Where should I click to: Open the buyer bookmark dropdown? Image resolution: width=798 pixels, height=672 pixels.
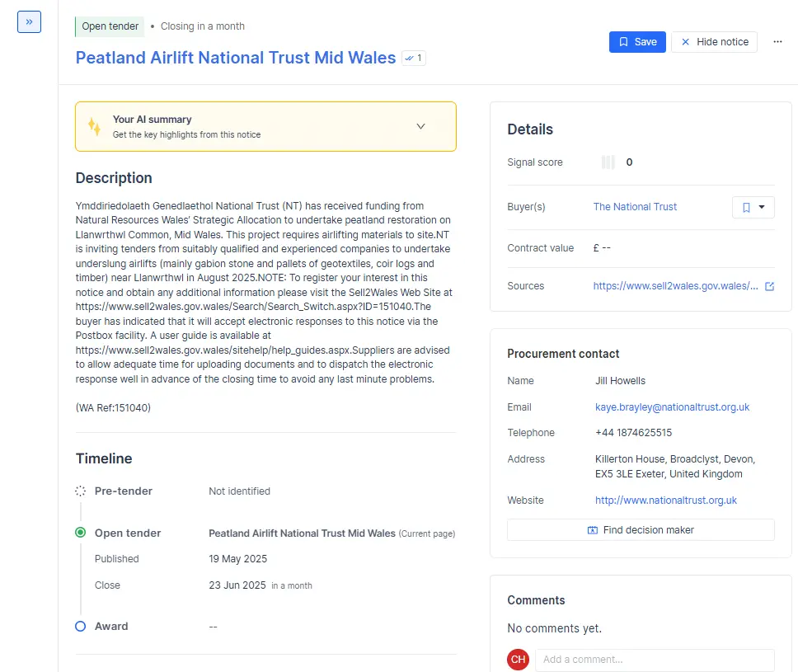[x=753, y=207]
